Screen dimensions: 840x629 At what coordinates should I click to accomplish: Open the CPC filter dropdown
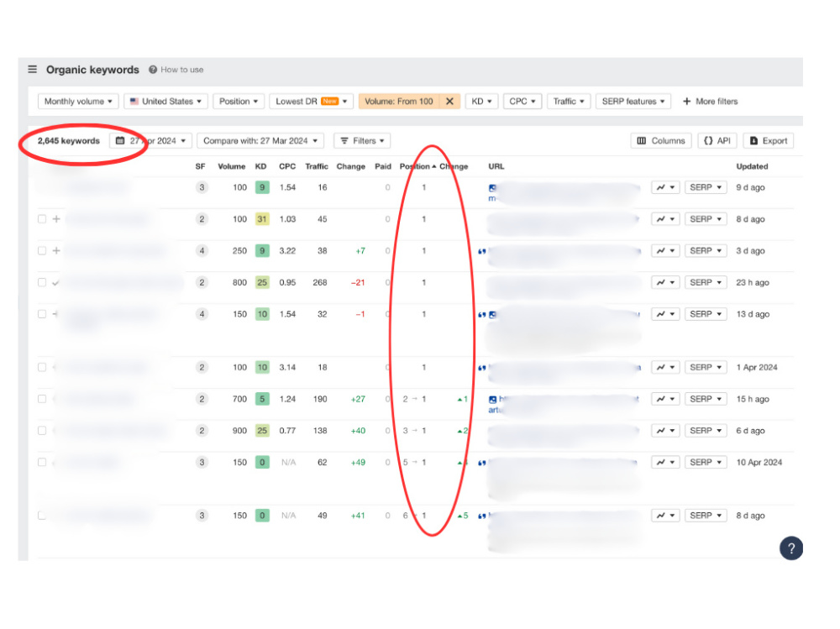click(522, 102)
